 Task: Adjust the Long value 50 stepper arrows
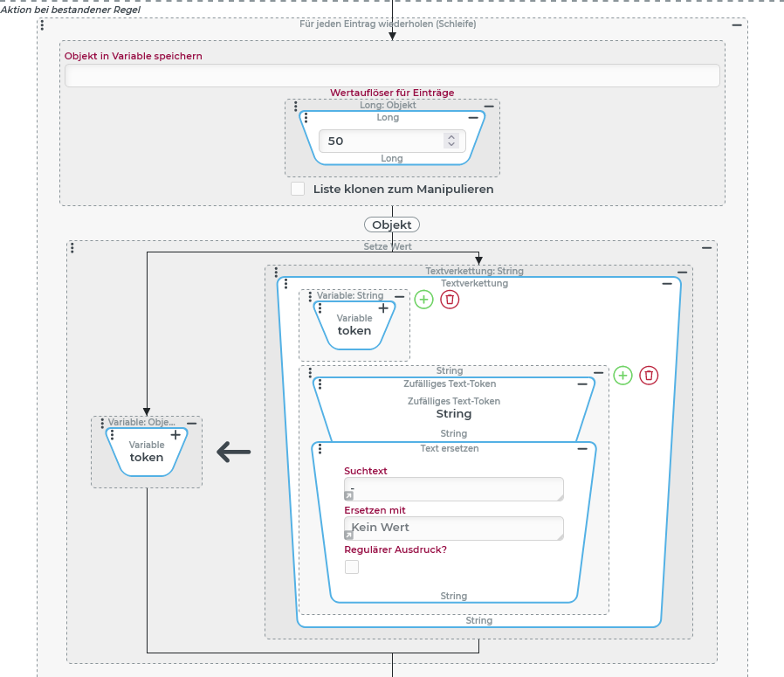(450, 141)
